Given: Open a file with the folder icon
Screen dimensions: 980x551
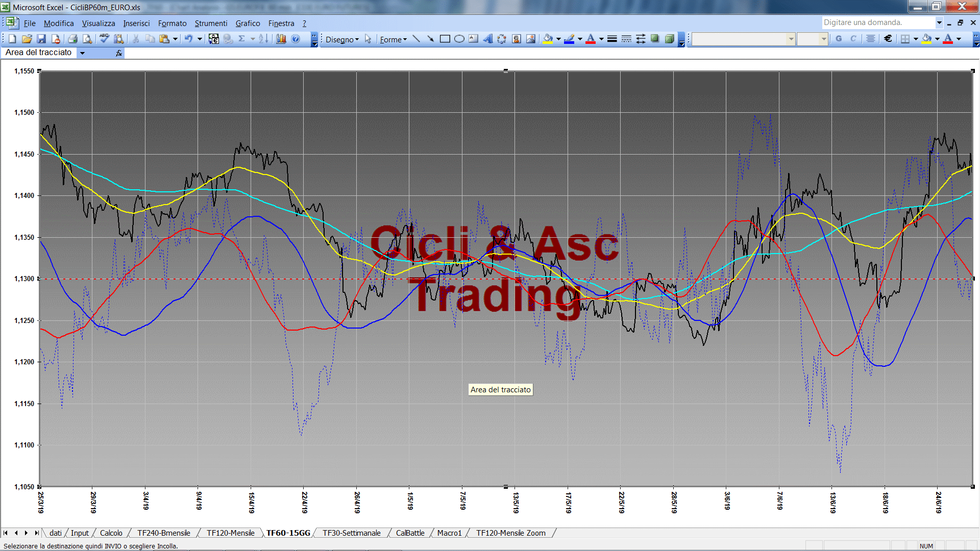Looking at the screenshot, I should point(27,39).
